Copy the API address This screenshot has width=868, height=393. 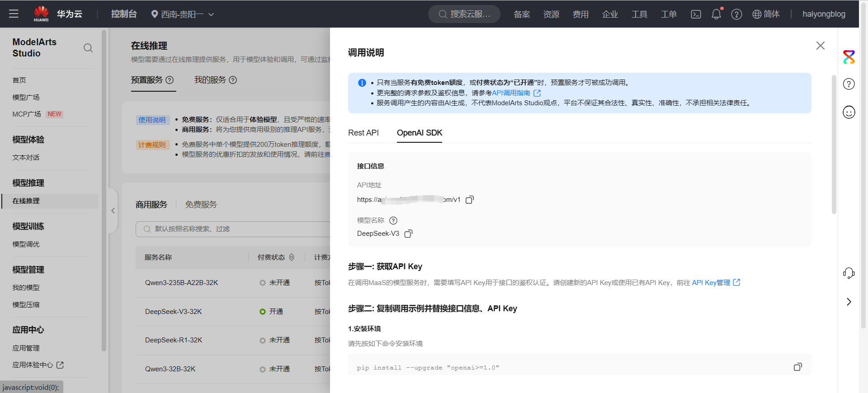pyautogui.click(x=470, y=200)
